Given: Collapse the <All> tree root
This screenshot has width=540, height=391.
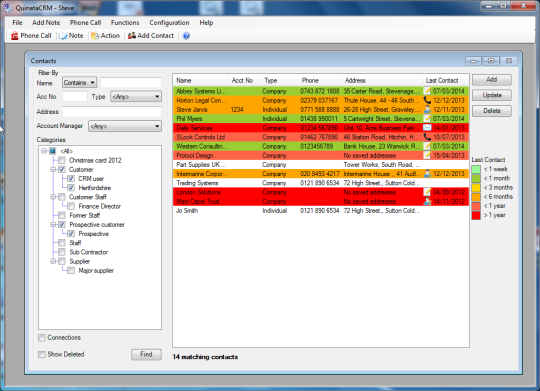Looking at the screenshot, I should click(44, 151).
